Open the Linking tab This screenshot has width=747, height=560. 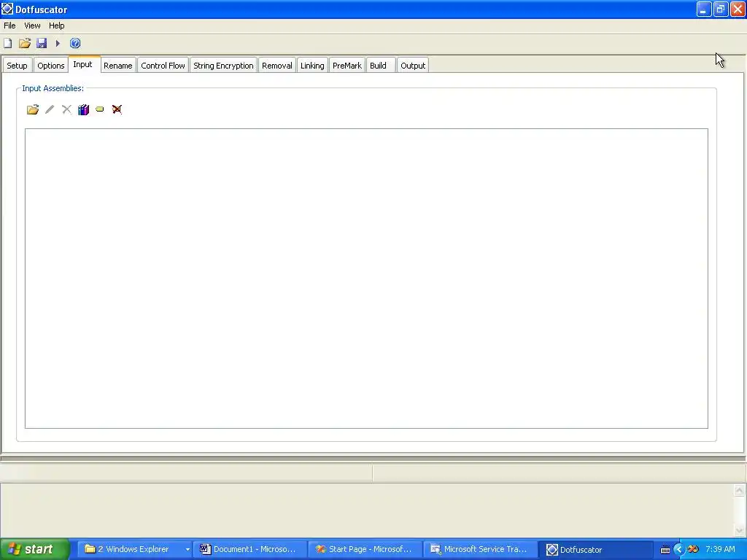click(312, 66)
